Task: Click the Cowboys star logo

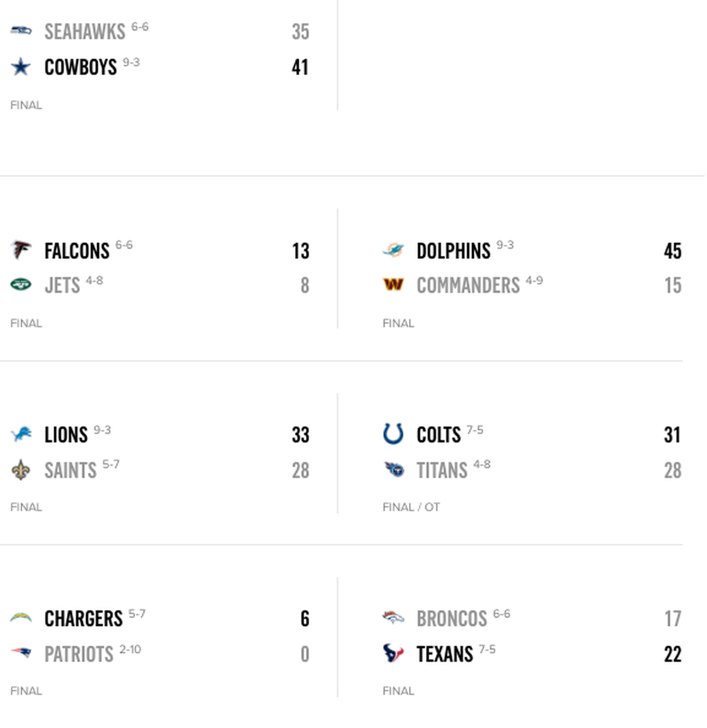Action: (21, 67)
